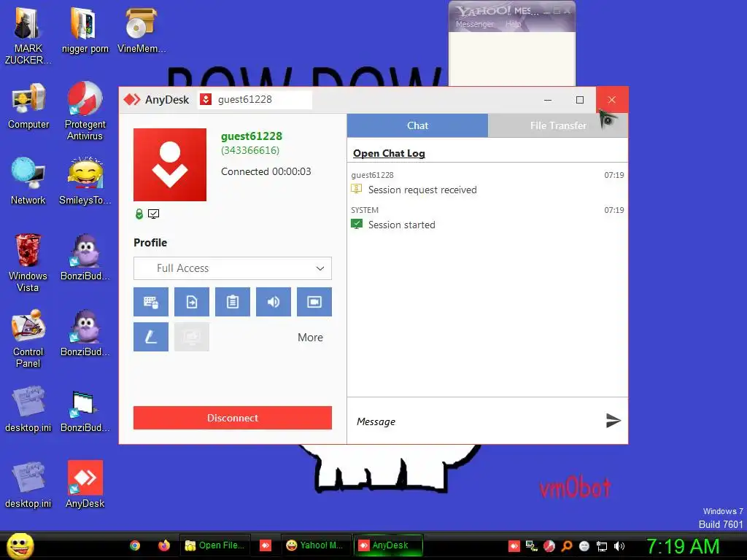Select the VineMem... installer desktop icon
747x560 pixels.
142,30
